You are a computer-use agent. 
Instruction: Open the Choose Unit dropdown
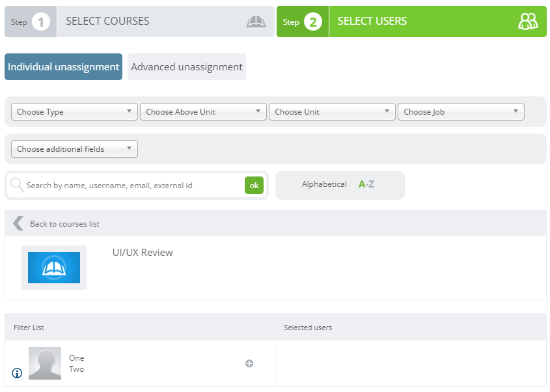click(332, 111)
